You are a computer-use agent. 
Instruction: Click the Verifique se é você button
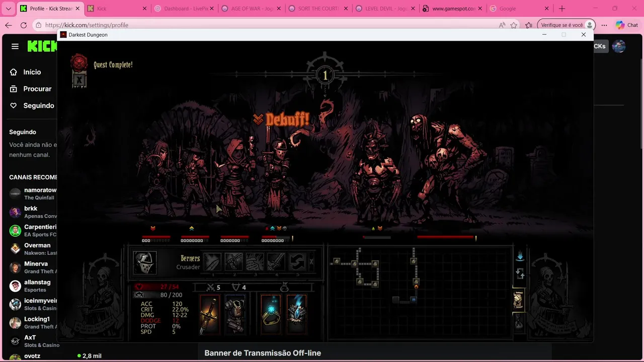pos(567,25)
